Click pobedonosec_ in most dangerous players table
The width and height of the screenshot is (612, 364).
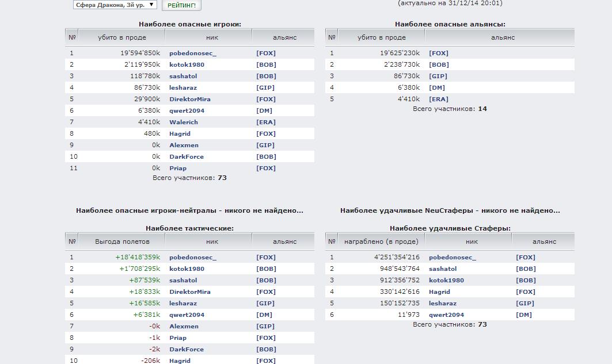pos(192,53)
